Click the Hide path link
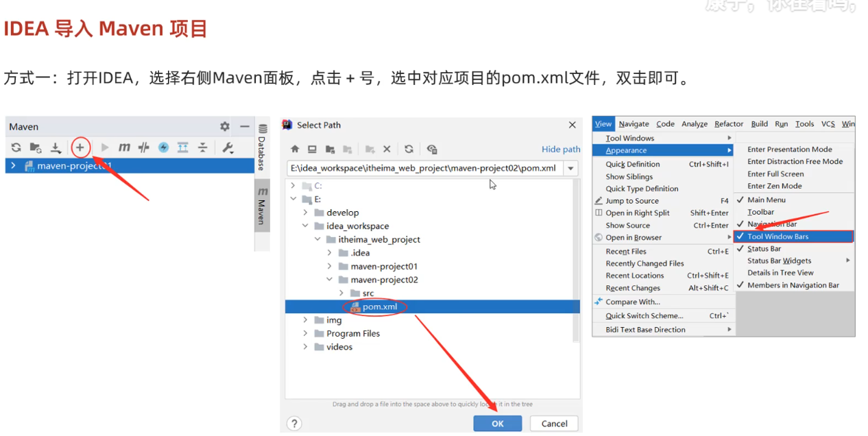 (560, 149)
